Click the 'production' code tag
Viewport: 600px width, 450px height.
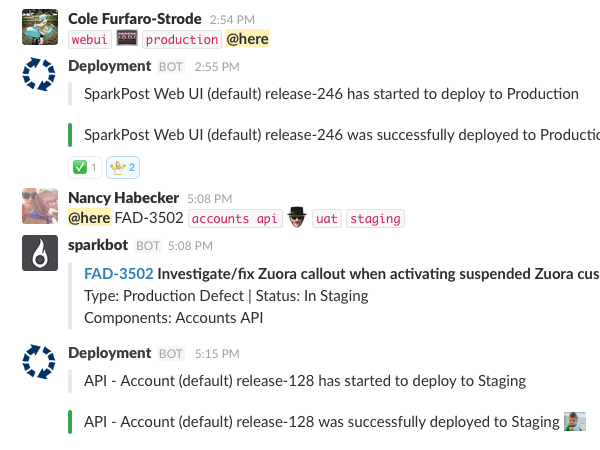point(182,40)
